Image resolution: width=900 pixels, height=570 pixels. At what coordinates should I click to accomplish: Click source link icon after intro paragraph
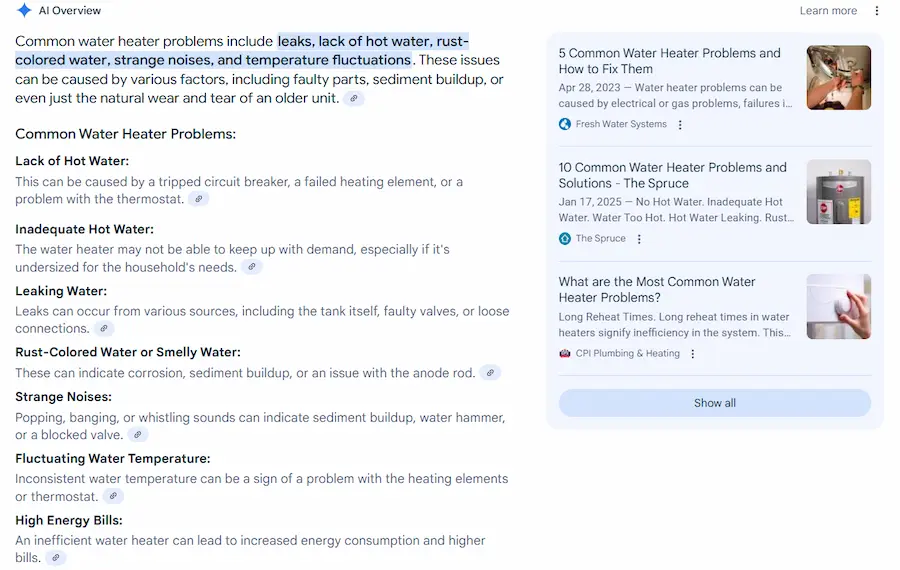click(354, 99)
